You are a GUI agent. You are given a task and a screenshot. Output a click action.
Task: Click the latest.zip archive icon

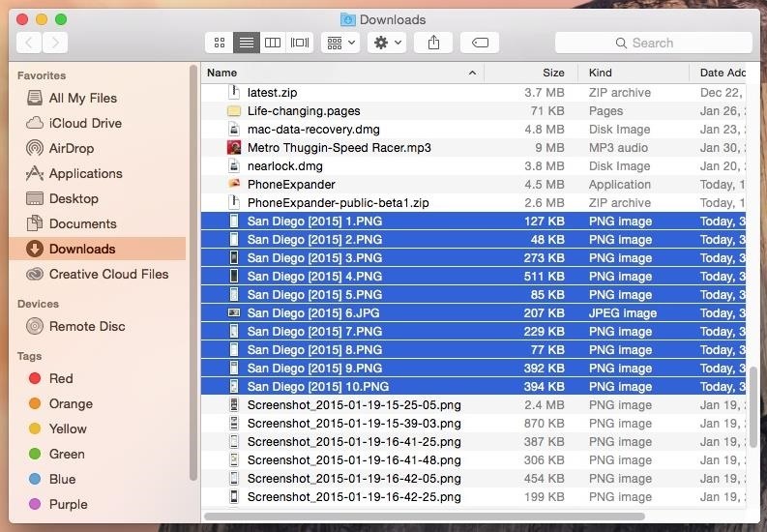234,93
